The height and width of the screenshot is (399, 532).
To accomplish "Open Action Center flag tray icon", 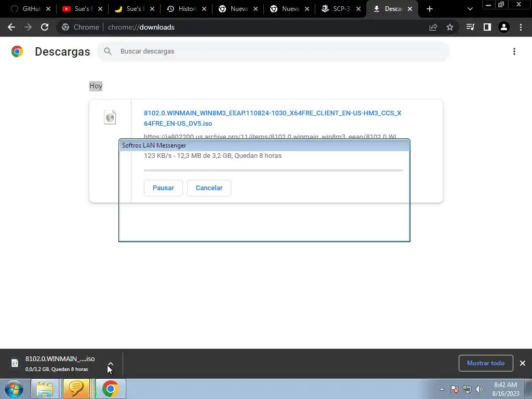I will click(455, 389).
